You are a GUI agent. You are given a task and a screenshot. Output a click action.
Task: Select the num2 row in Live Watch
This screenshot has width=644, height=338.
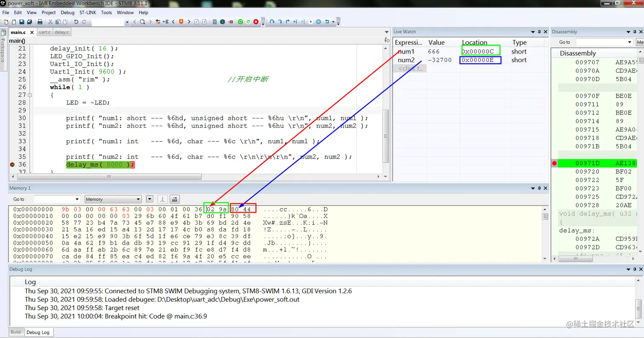point(471,60)
